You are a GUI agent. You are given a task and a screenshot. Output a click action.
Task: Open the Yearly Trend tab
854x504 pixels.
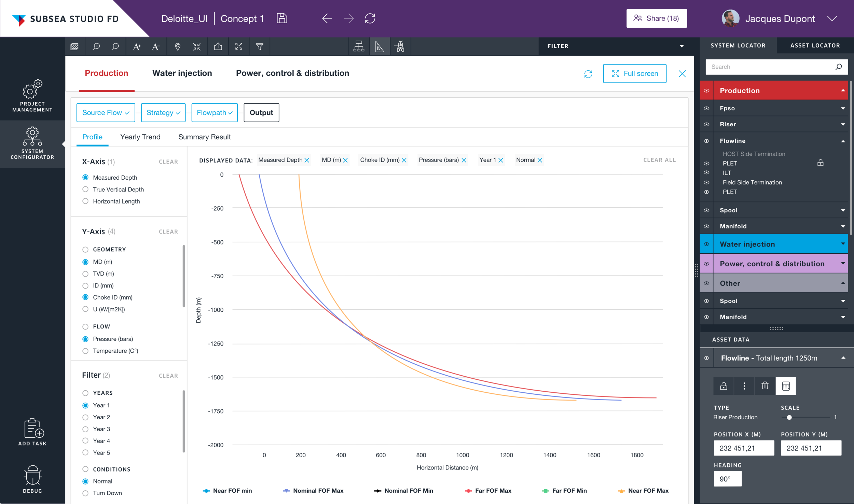click(x=140, y=137)
